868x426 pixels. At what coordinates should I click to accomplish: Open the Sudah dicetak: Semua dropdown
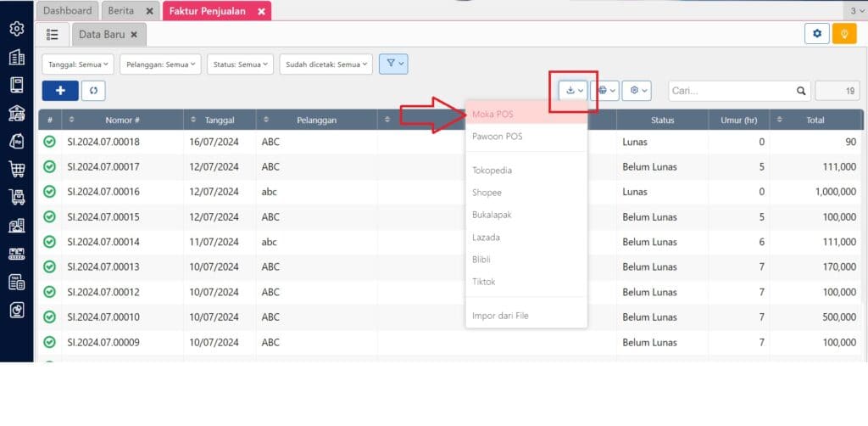tap(325, 64)
